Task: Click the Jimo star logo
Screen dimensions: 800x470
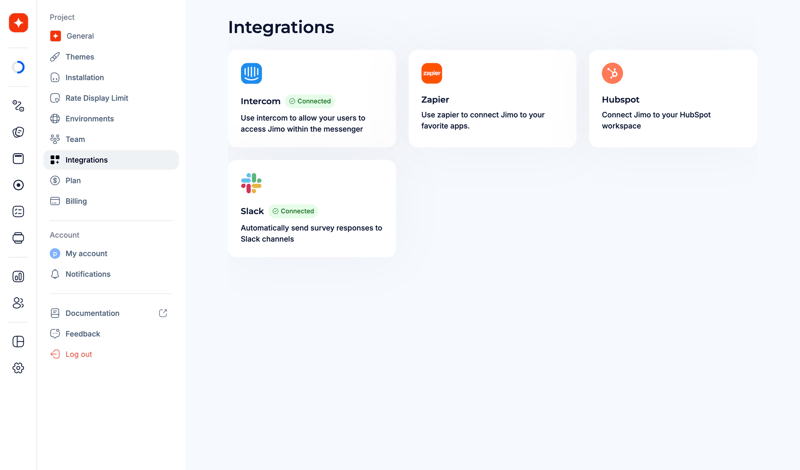Action: pyautogui.click(x=18, y=22)
